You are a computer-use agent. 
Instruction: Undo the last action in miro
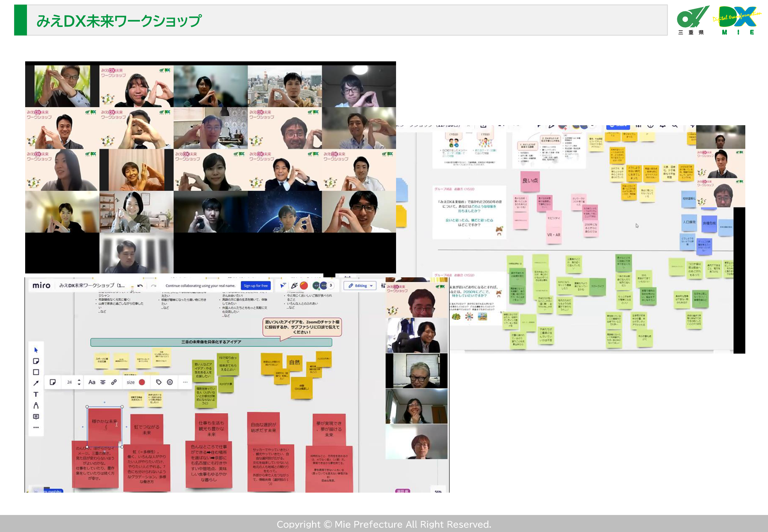click(140, 286)
